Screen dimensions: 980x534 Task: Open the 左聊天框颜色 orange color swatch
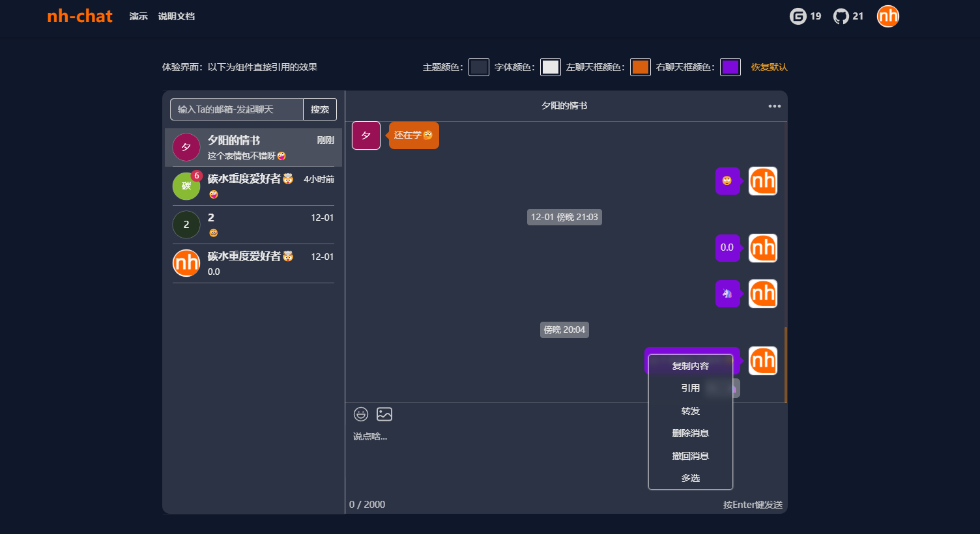tap(640, 67)
